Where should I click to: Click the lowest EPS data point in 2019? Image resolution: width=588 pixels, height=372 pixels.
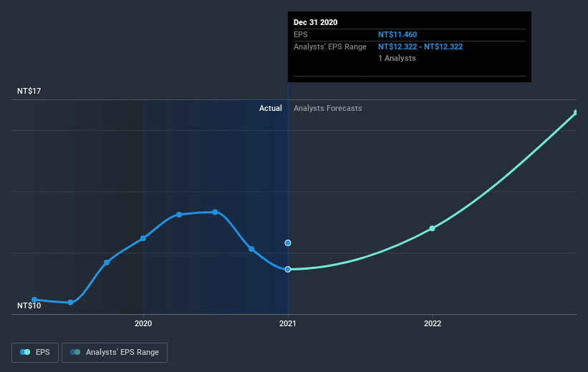pyautogui.click(x=70, y=303)
